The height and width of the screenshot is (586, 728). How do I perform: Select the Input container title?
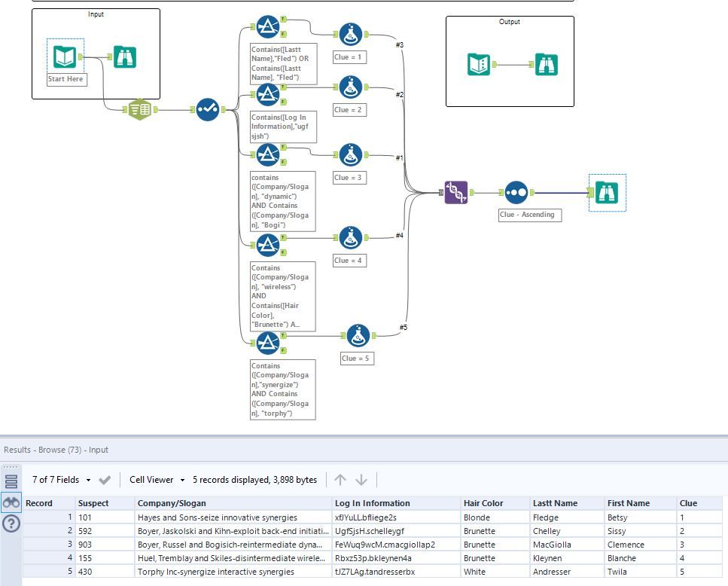coord(96,14)
